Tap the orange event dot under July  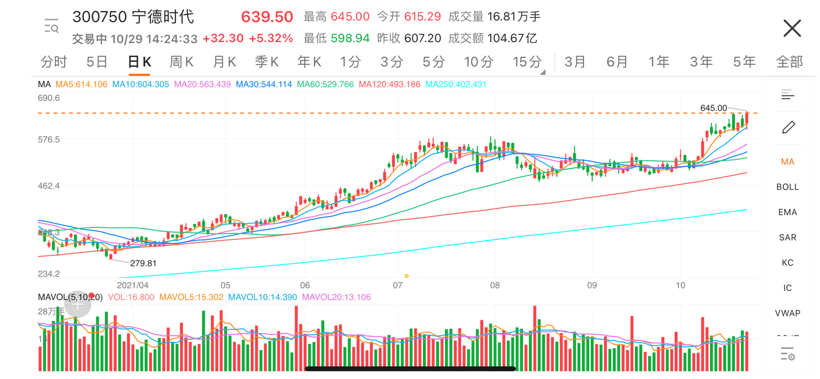pos(406,275)
